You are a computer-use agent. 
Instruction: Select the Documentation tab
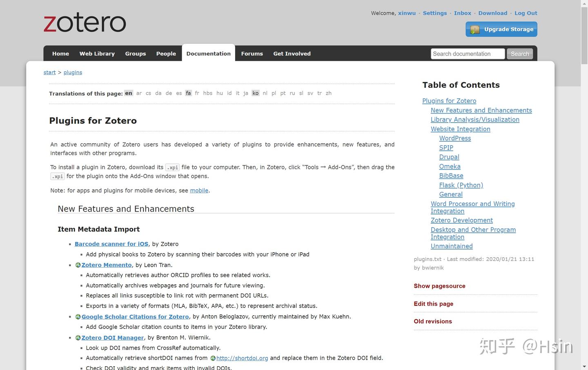[208, 53]
